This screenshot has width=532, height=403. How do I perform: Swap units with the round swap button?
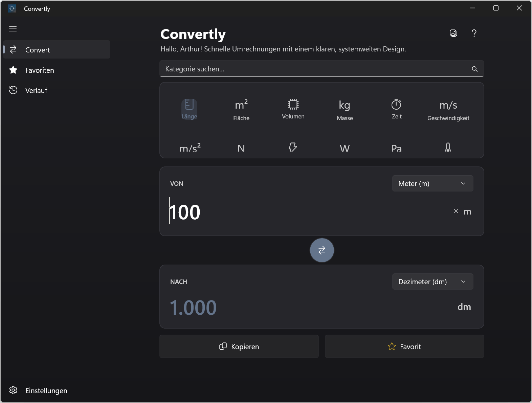pos(322,250)
